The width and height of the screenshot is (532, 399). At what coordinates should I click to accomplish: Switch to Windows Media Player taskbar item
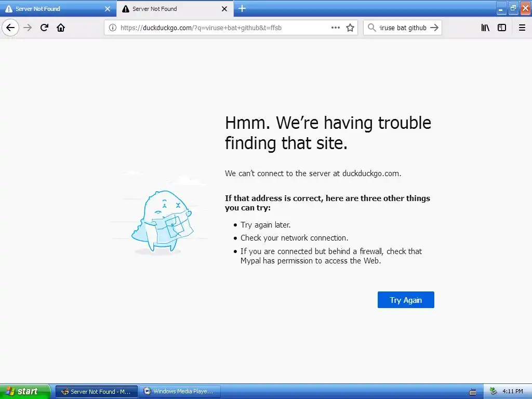point(180,392)
